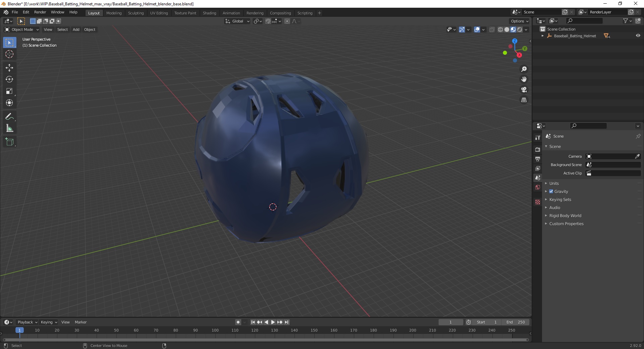The width and height of the screenshot is (644, 349).
Task: Choose the Measure tool
Action: pos(9,128)
